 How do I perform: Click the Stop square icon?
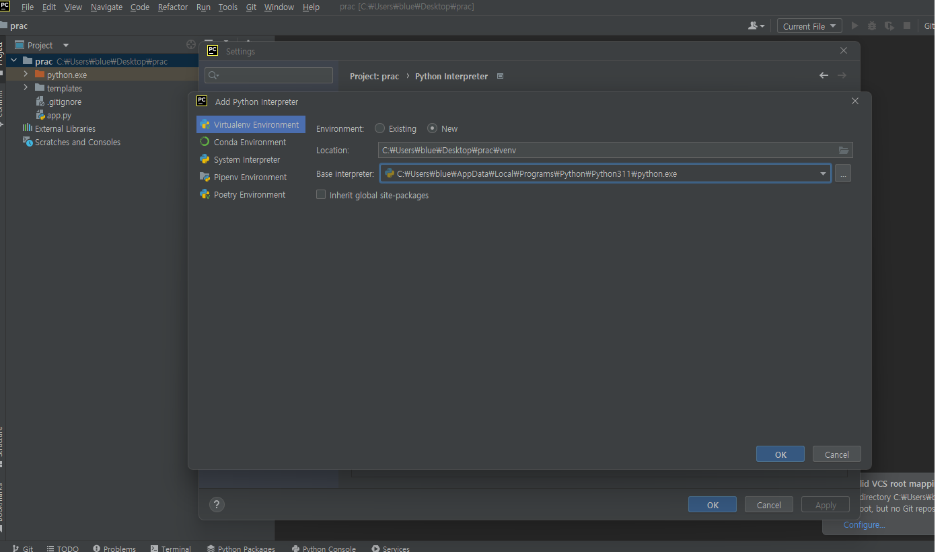[x=907, y=26]
